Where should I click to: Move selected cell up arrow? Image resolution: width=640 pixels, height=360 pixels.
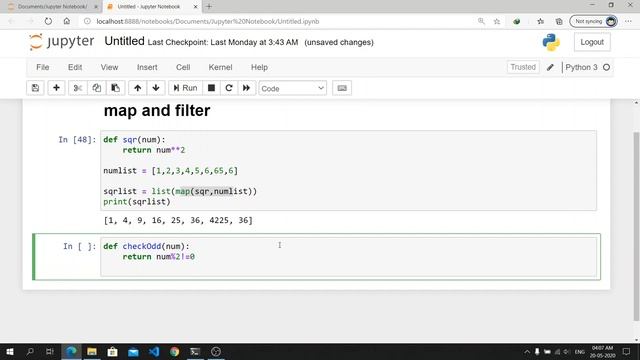coord(138,88)
